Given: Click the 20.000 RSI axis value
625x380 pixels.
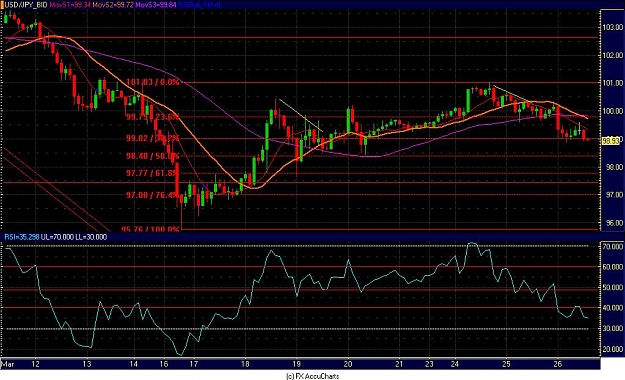Looking at the screenshot, I should (613, 349).
